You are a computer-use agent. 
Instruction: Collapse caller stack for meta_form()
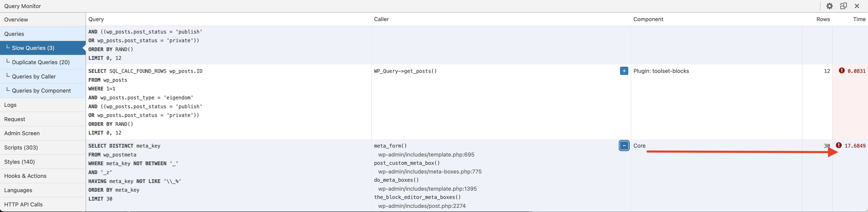click(624, 146)
